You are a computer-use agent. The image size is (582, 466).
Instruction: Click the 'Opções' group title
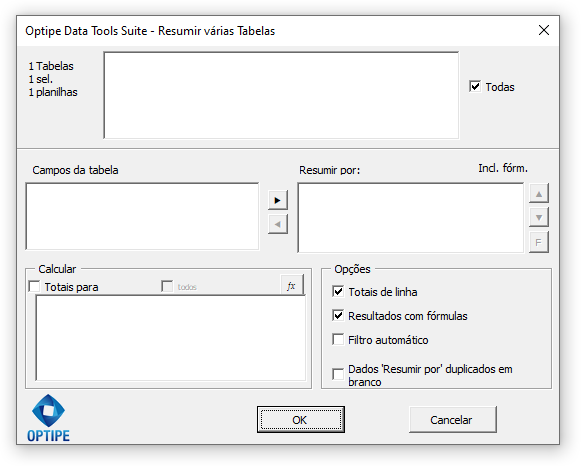[x=352, y=269]
